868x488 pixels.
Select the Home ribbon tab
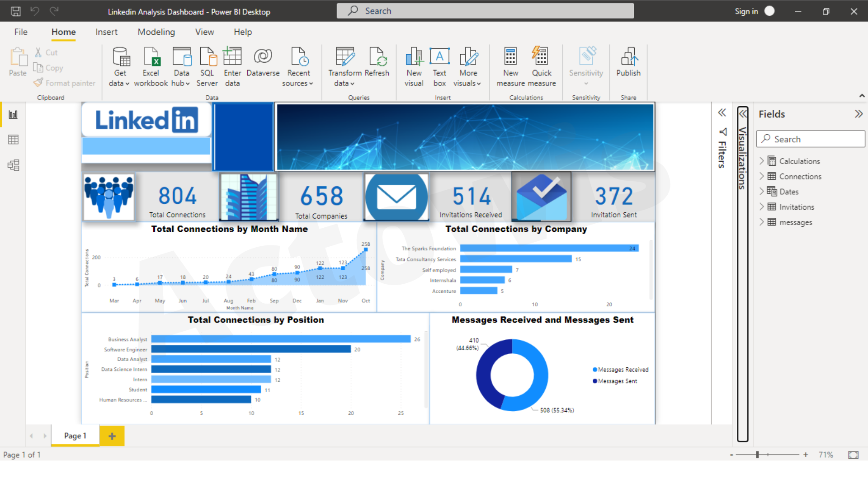click(x=63, y=32)
